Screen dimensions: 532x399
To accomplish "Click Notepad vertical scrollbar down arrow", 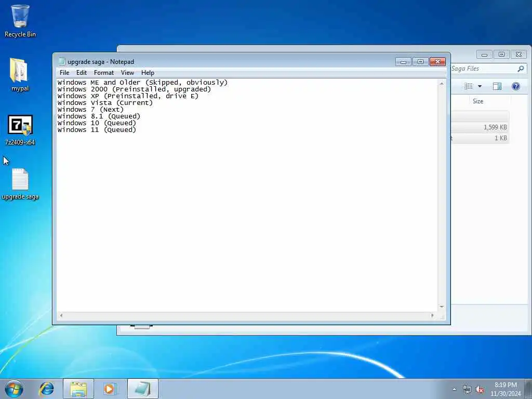I will tap(442, 307).
